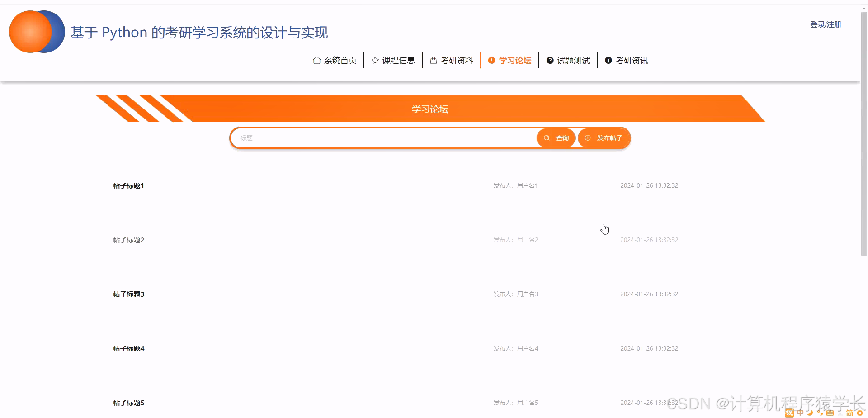Open the post 帖子标题2
This screenshot has height=418, width=868.
[x=129, y=240]
